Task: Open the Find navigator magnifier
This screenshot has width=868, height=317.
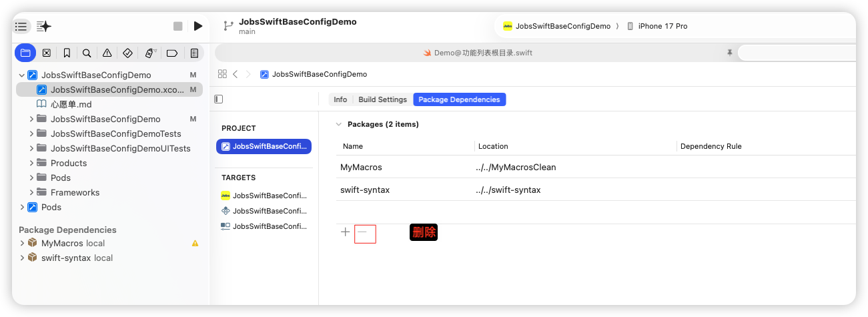Action: [87, 53]
